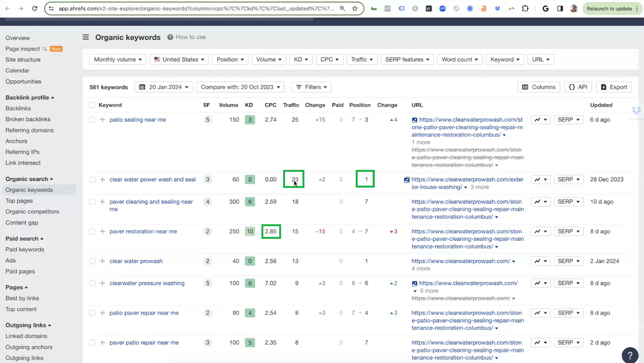Go to Site structure in sidebar

(x=23, y=59)
